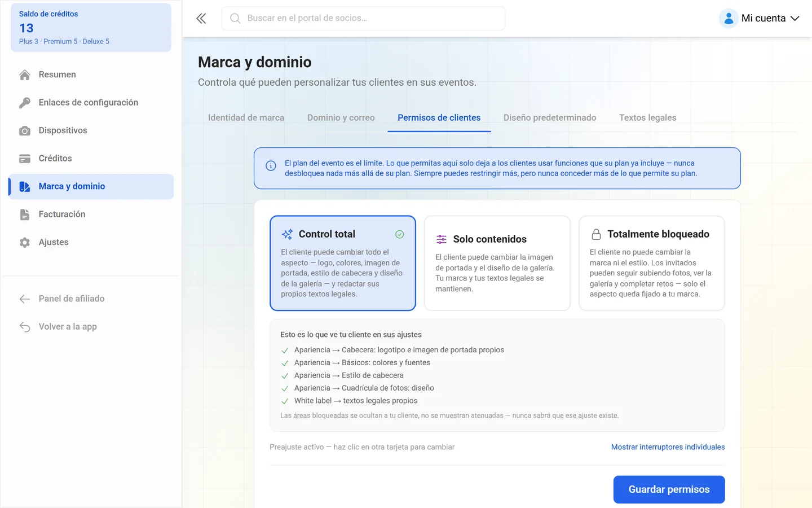Select the Control total preset card
This screenshot has height=508, width=812.
(343, 263)
